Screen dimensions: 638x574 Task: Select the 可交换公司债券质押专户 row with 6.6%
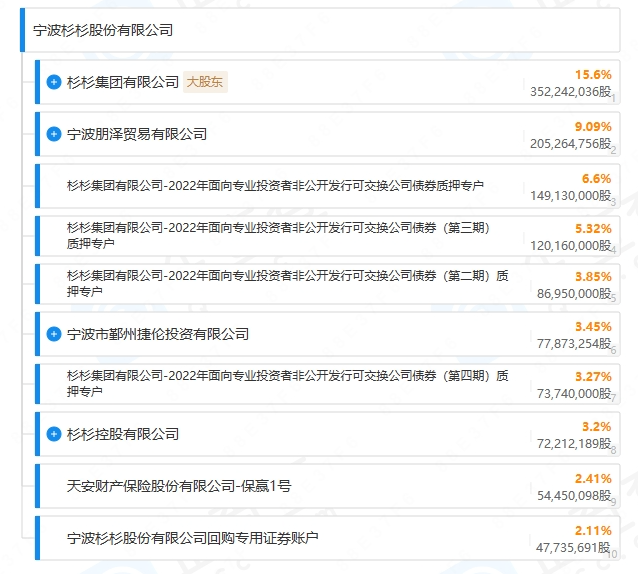coord(328,186)
